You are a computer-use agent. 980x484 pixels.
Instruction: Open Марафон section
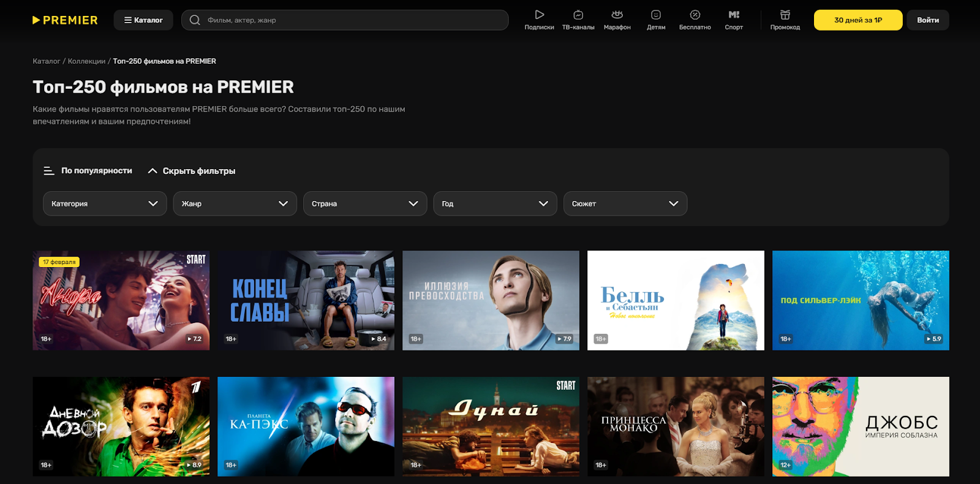pyautogui.click(x=617, y=20)
